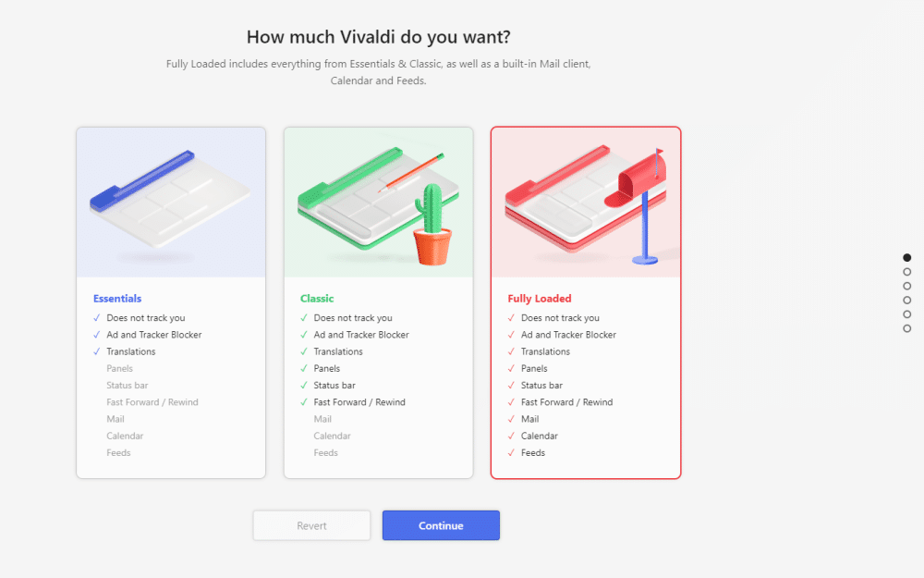Image resolution: width=924 pixels, height=578 pixels.
Task: Jump to the fifth setup step dot
Action: point(907,314)
